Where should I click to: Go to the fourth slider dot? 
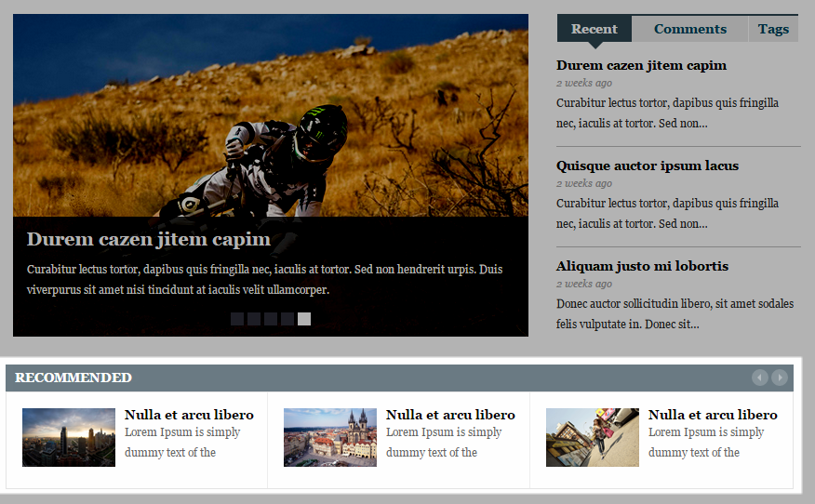click(287, 319)
